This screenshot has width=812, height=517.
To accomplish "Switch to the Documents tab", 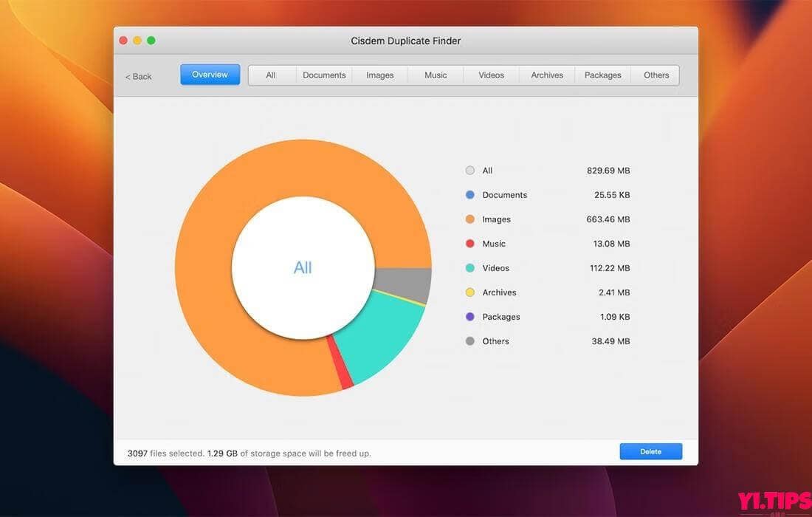I will coord(324,75).
